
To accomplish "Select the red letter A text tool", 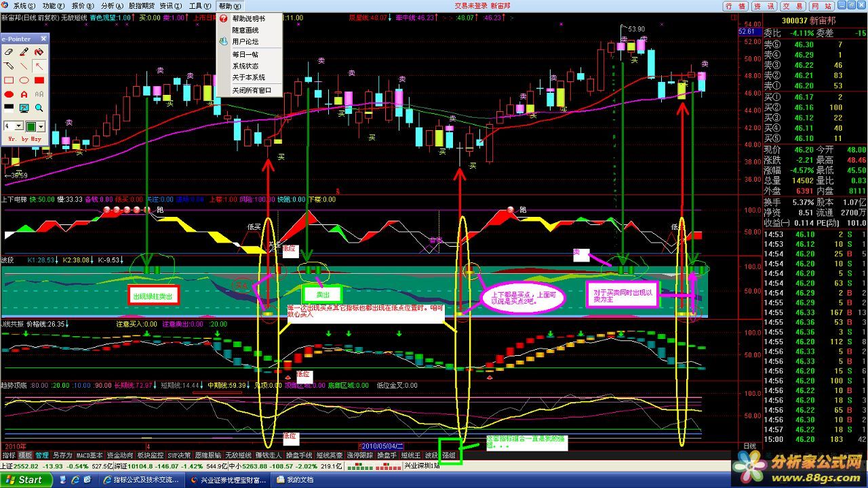I will coord(24,94).
